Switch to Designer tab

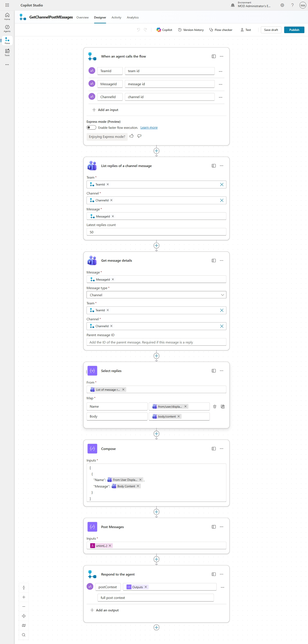(100, 18)
